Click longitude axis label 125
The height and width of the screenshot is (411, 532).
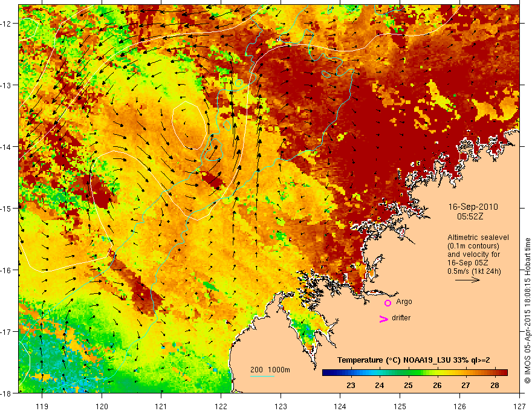[400, 406]
